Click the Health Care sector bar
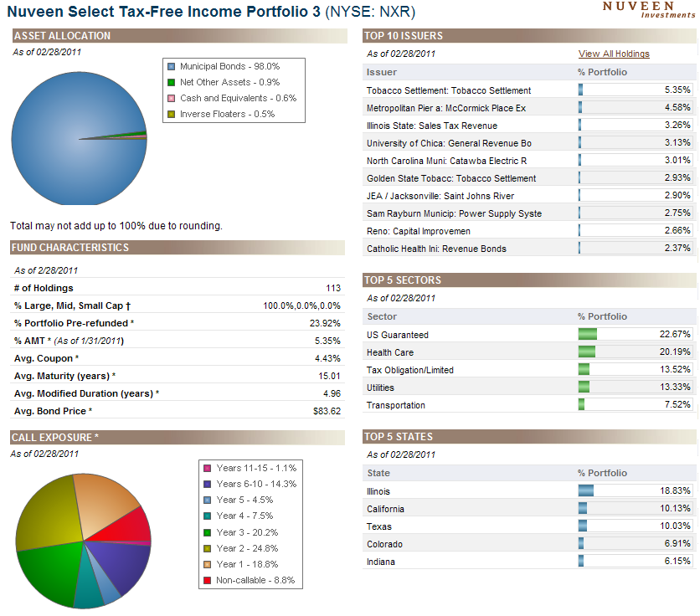This screenshot has width=700, height=616. 586,352
